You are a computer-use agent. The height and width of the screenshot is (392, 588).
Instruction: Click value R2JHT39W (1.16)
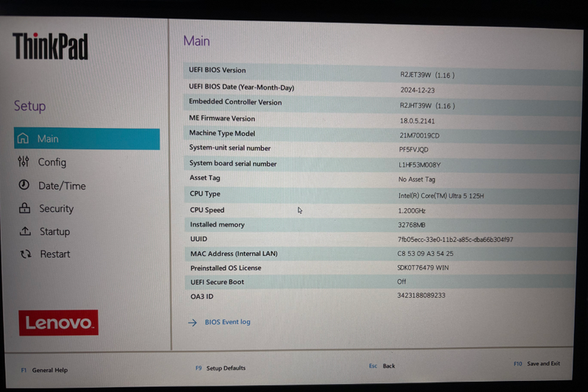tap(427, 106)
